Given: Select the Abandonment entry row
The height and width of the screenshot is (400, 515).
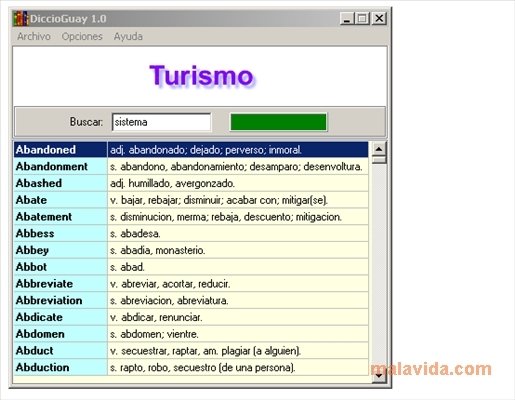Looking at the screenshot, I should point(191,166).
